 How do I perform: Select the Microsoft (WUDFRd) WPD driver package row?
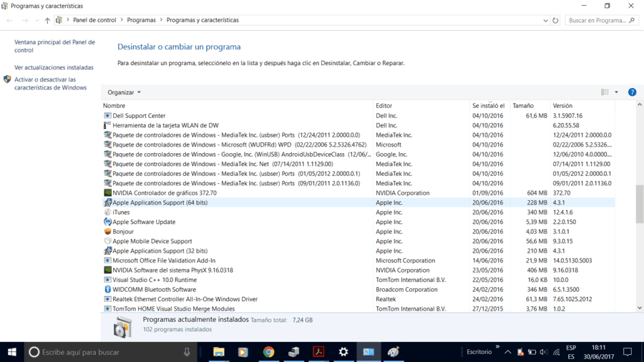(358, 145)
